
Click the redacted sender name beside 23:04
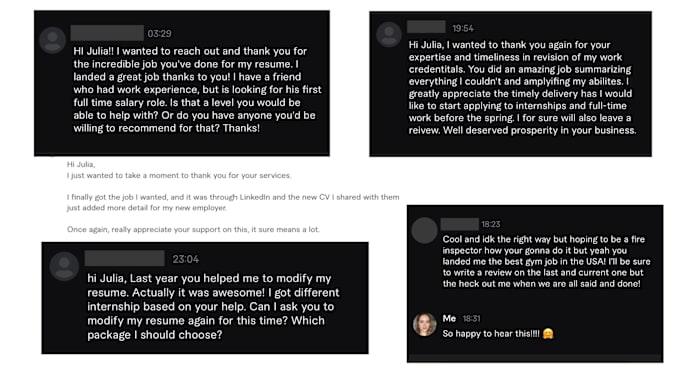coord(124,258)
